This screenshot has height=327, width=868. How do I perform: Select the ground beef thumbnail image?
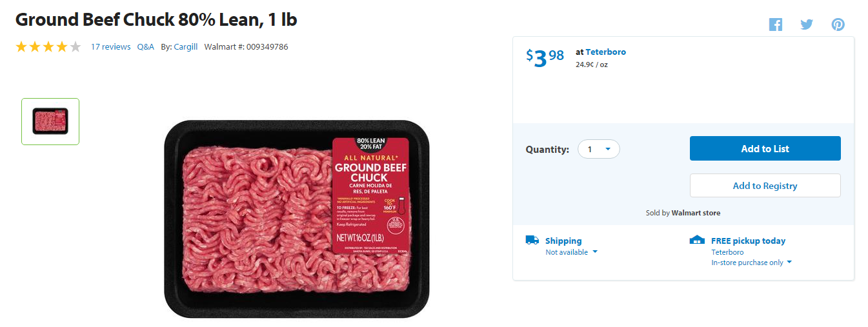pyautogui.click(x=50, y=121)
